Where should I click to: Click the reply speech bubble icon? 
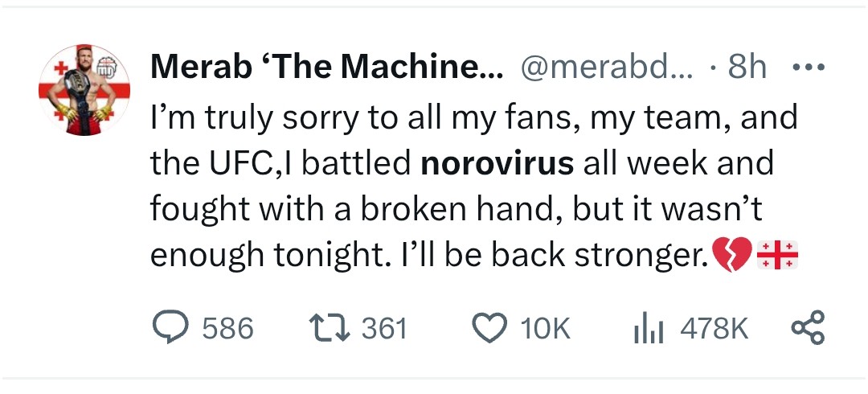(170, 328)
